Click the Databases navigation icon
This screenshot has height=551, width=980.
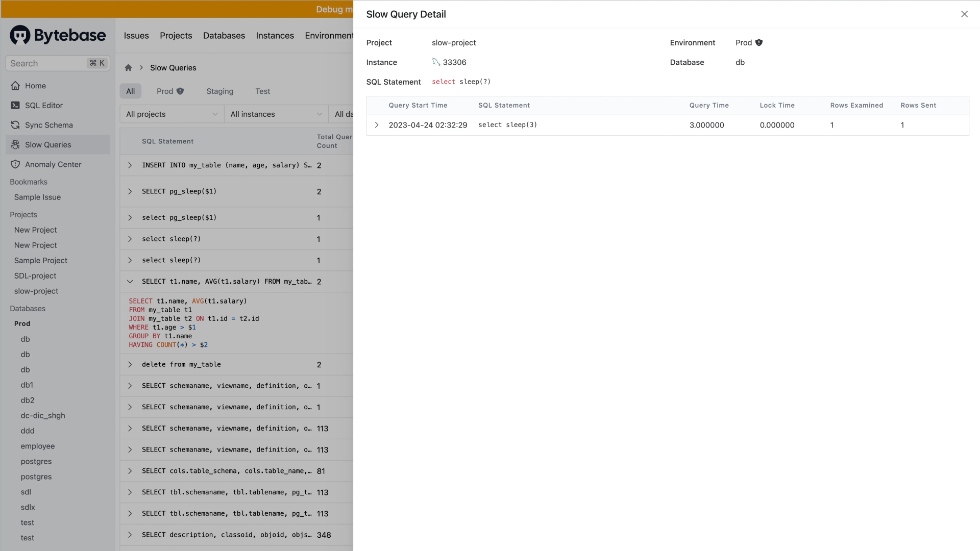tap(224, 36)
